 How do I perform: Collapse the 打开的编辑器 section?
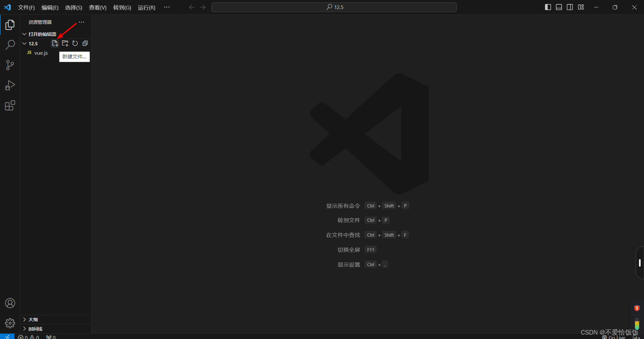click(x=55, y=34)
